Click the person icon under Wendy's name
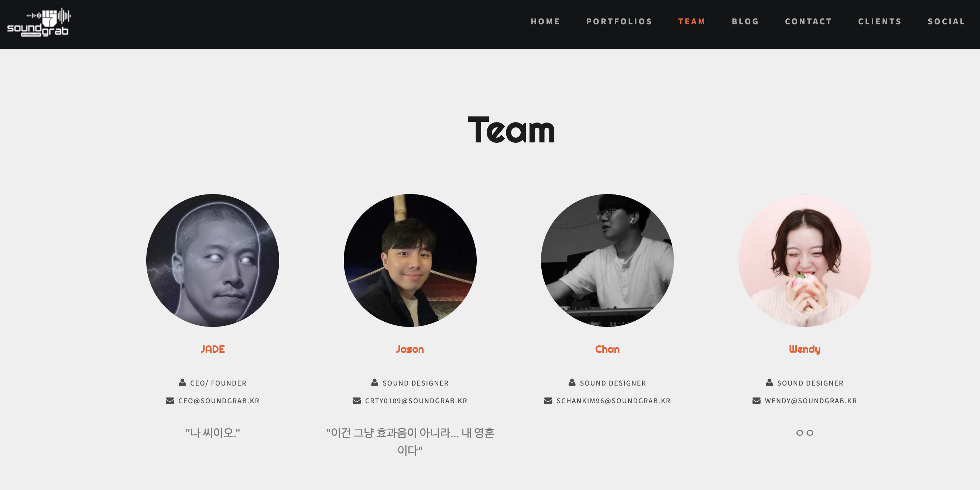 tap(769, 382)
